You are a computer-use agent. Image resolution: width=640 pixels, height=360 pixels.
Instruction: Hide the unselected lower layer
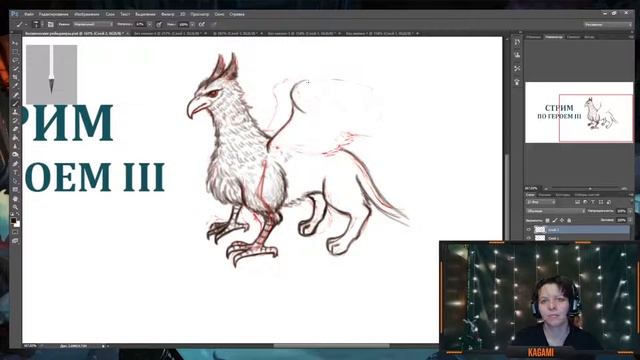pyautogui.click(x=529, y=238)
